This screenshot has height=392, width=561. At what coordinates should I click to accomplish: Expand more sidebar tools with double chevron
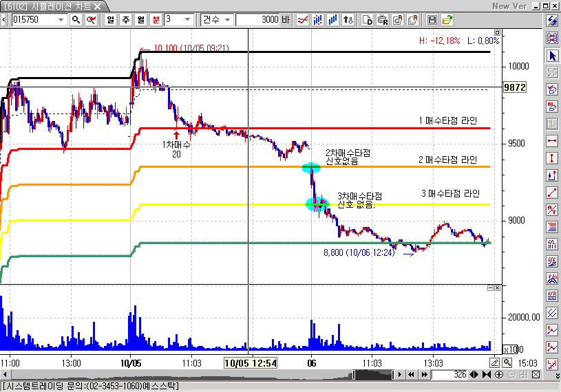[557, 375]
